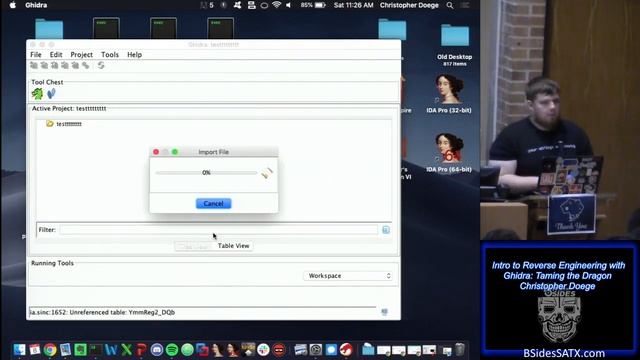Open the File menu in Ghidra
Screen dimensions: 640x360
click(x=36, y=55)
